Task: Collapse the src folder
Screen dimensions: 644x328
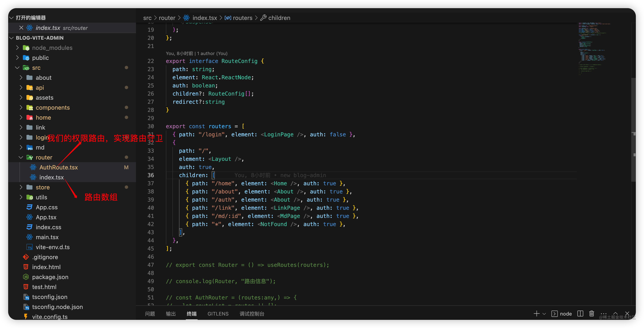Action: pos(17,68)
